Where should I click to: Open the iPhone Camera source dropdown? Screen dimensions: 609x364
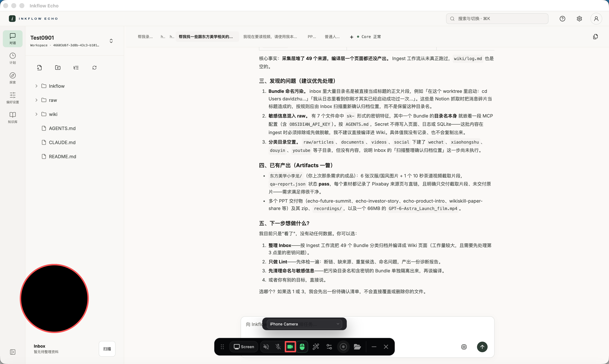click(x=304, y=324)
